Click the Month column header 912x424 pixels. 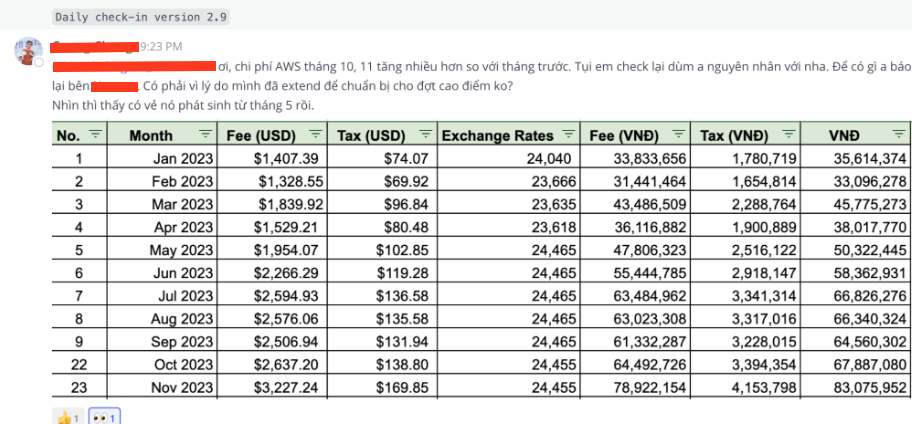click(x=151, y=136)
